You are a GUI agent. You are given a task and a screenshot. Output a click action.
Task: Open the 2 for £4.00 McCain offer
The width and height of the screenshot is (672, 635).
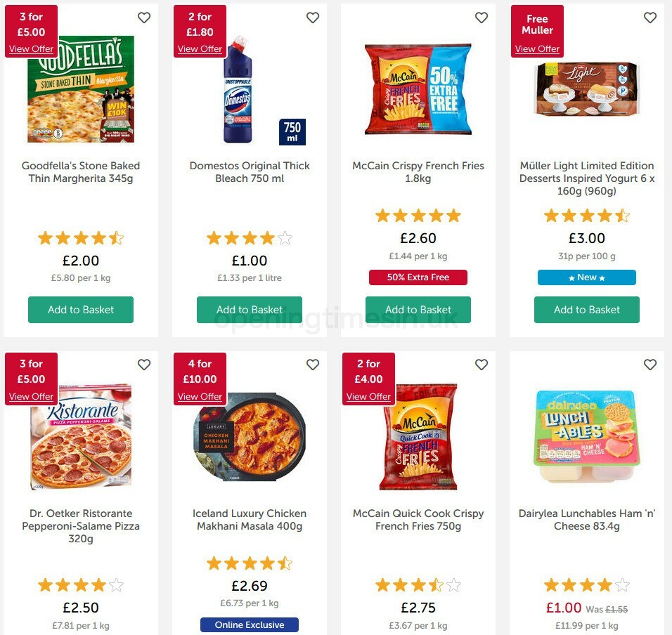[368, 396]
